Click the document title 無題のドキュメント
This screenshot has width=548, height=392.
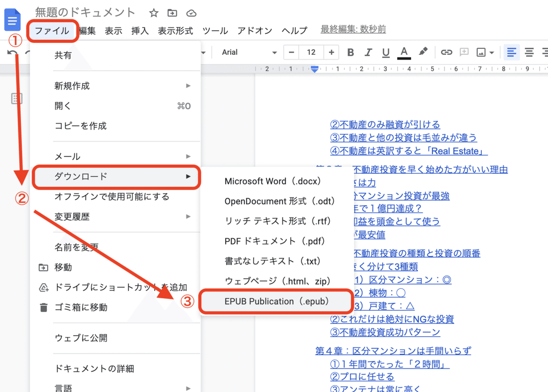[85, 12]
